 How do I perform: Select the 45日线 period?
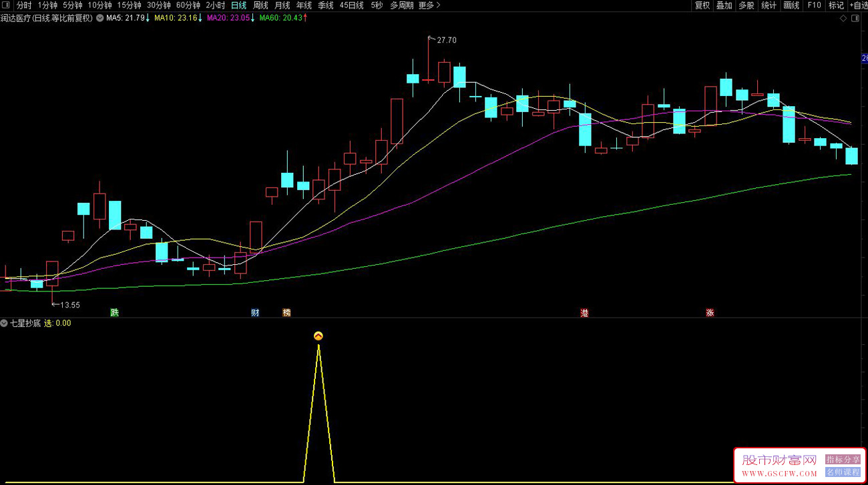(x=351, y=5)
